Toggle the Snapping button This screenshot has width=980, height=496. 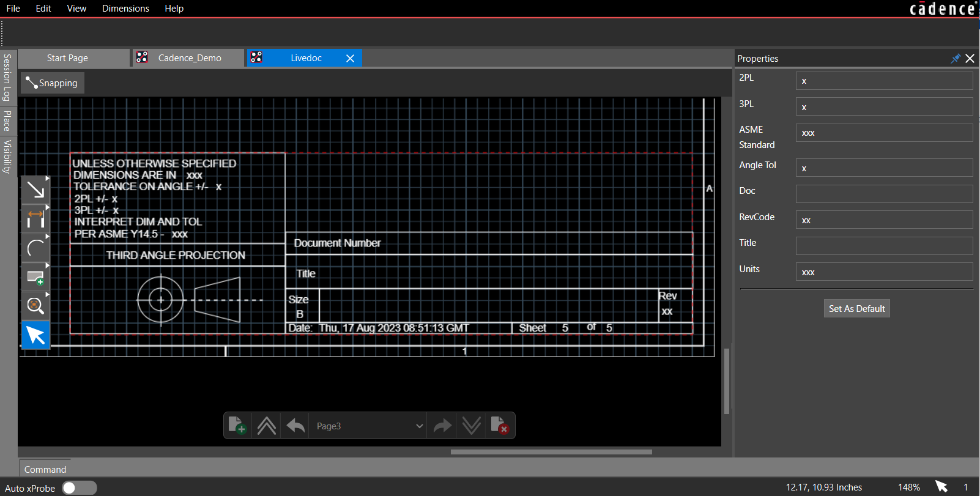pyautogui.click(x=53, y=83)
